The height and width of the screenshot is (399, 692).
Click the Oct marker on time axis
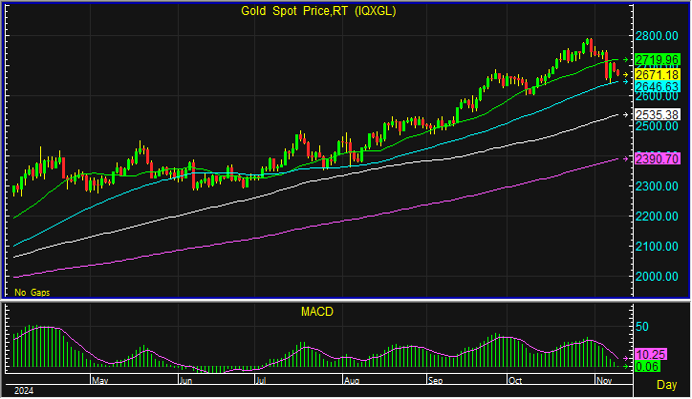[515, 380]
